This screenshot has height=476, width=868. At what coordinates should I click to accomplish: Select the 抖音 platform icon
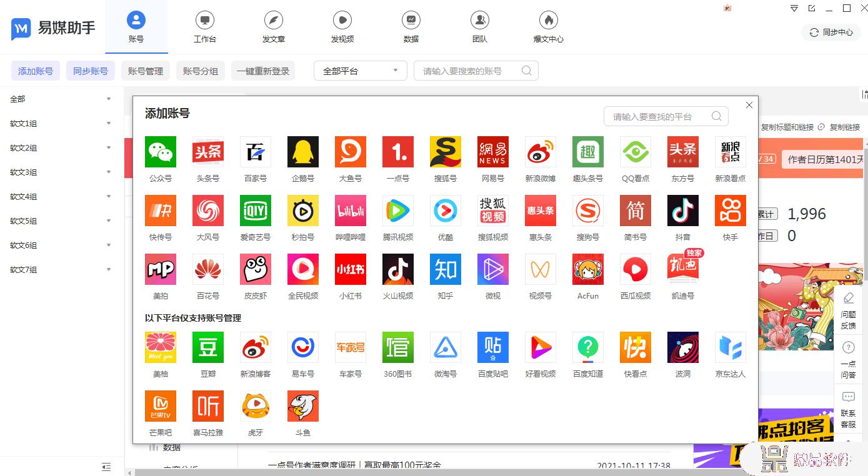(683, 211)
